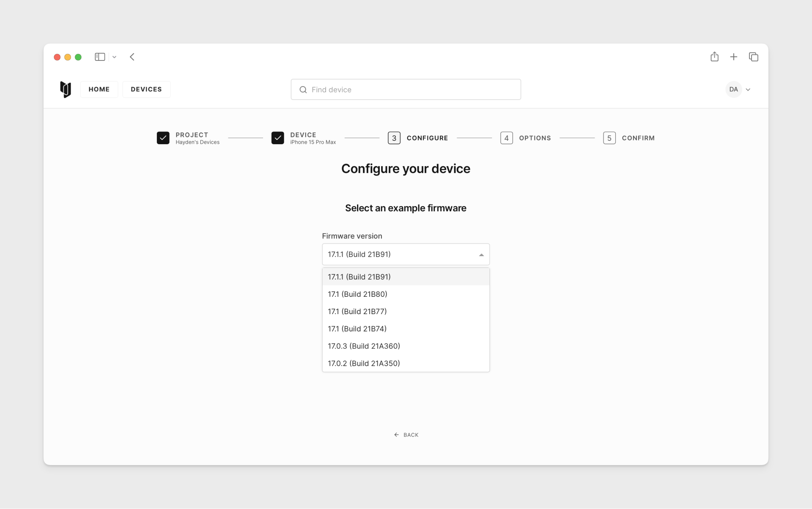Switch to the HOME tab
This screenshot has width=812, height=509.
[x=99, y=89]
